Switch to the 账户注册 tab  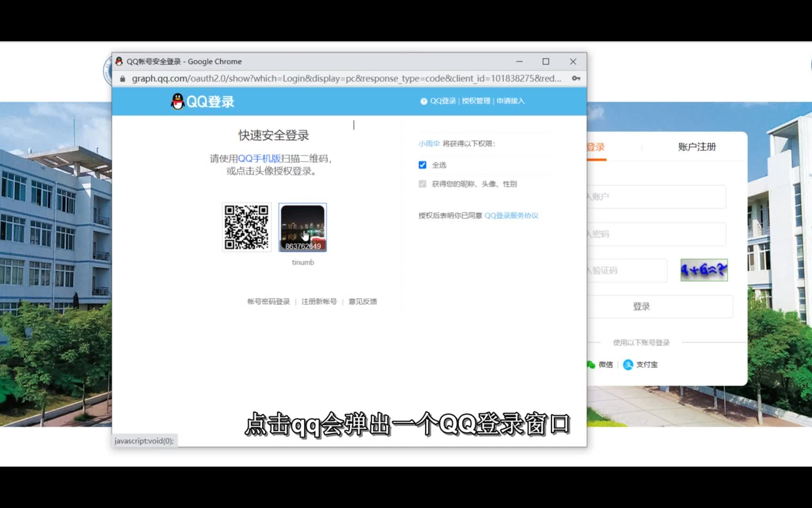697,147
